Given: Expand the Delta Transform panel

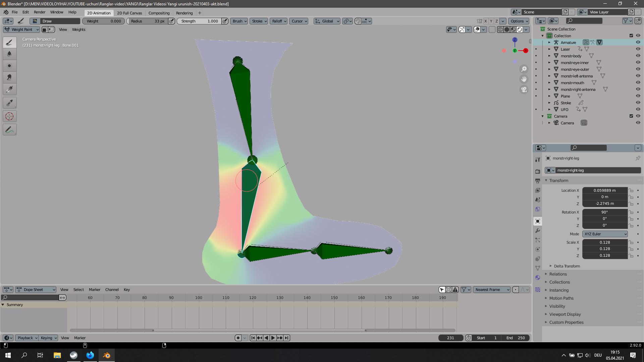Looking at the screenshot, I should pos(567,266).
